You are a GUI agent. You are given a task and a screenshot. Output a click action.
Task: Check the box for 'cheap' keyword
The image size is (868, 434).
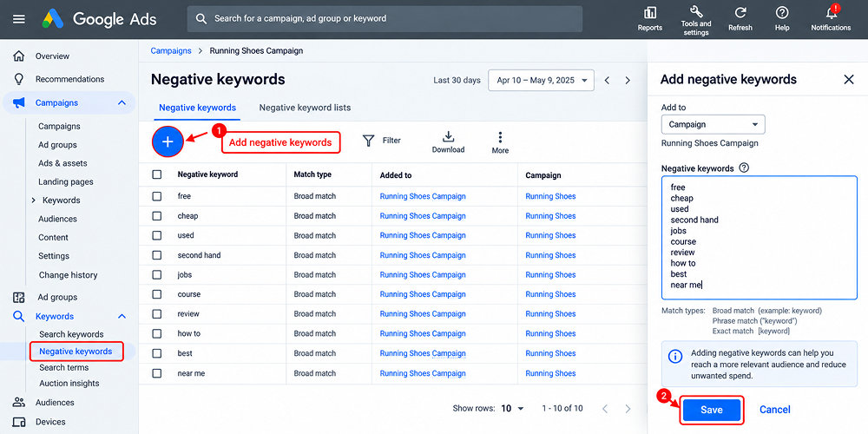click(157, 216)
